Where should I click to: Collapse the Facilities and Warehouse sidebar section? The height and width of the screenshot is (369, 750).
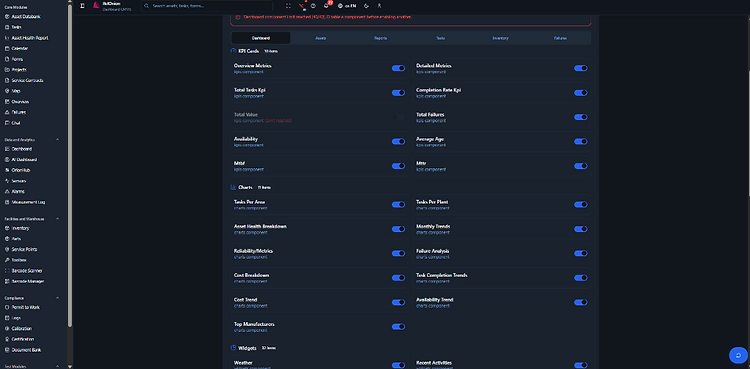pos(58,219)
